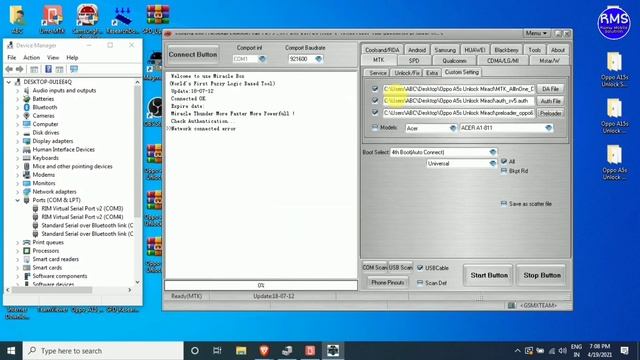Screen dimensions: 640x360
Task: Click the status bar icon beside GSMXTEAM
Action: 511,305
